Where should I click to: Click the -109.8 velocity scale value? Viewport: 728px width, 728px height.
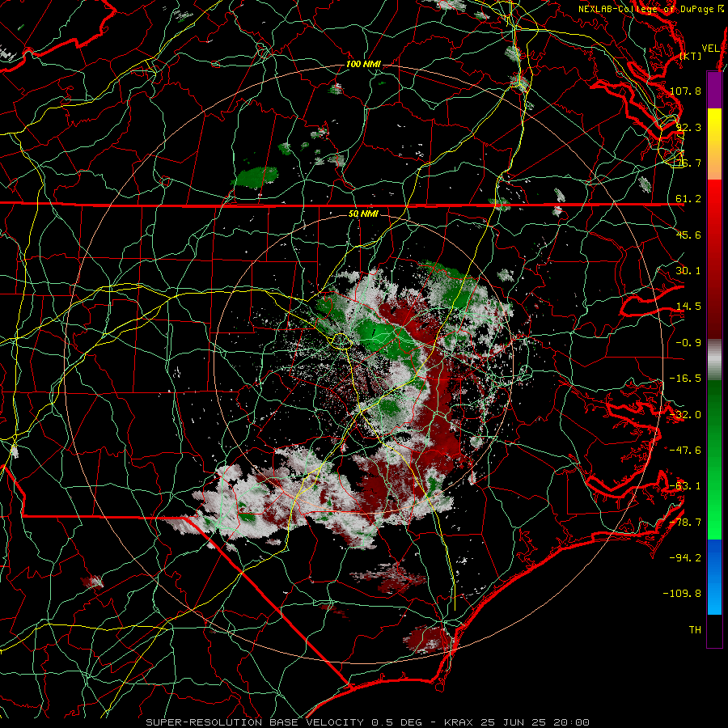pos(683,594)
